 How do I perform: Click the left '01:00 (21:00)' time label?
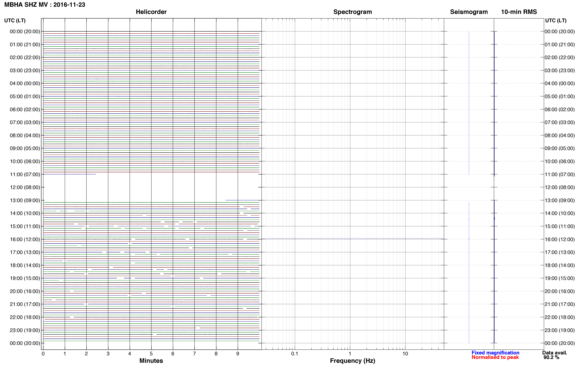click(25, 45)
